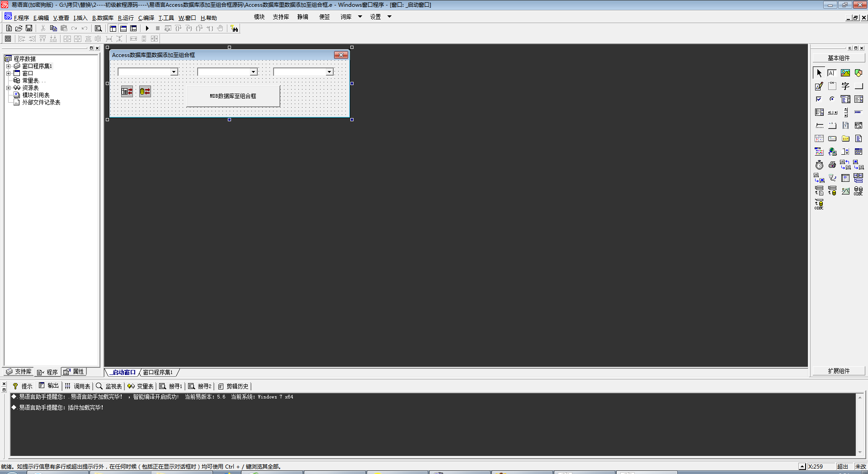Select the timer stopwatch component icon
This screenshot has width=868, height=474.
[819, 165]
